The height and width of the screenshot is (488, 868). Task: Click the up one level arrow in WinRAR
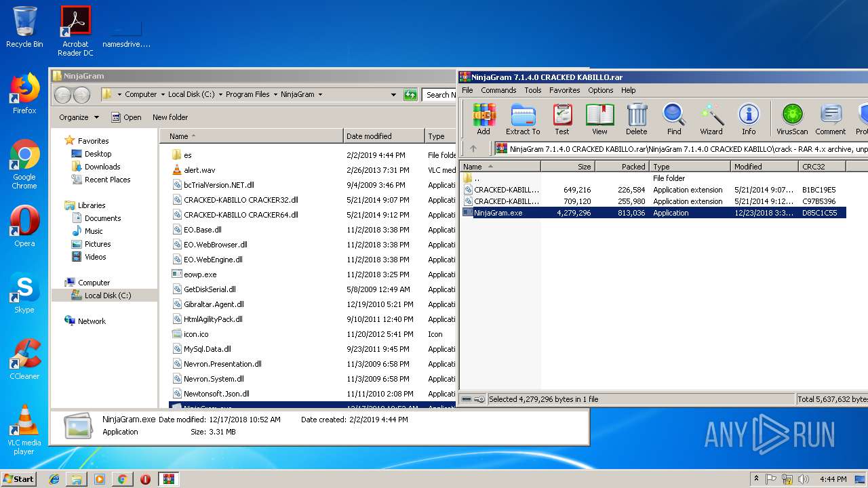pyautogui.click(x=473, y=148)
